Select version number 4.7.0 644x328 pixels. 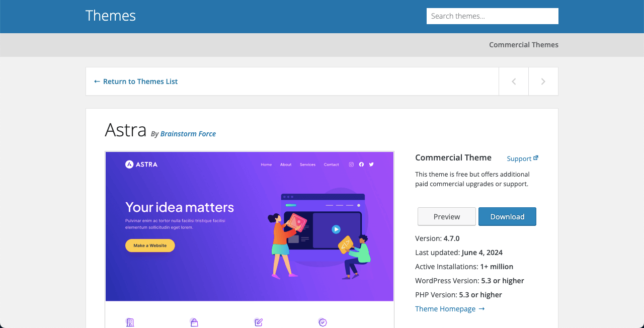451,238
